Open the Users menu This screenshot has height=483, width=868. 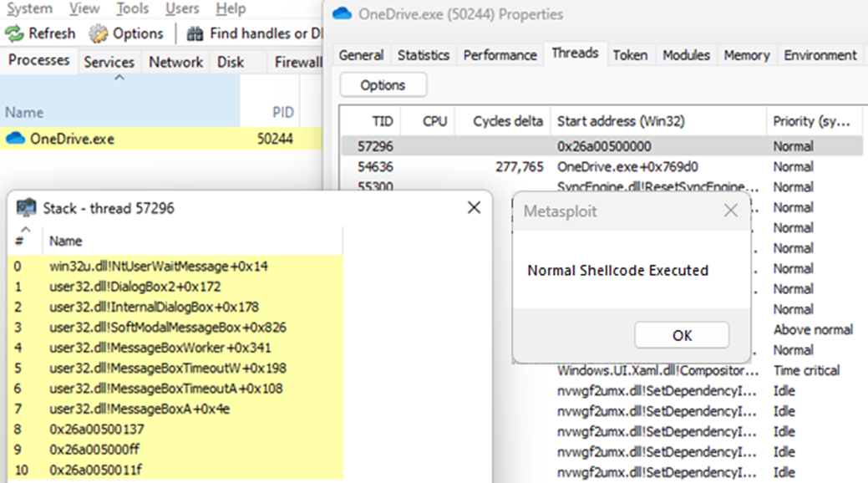tap(182, 9)
